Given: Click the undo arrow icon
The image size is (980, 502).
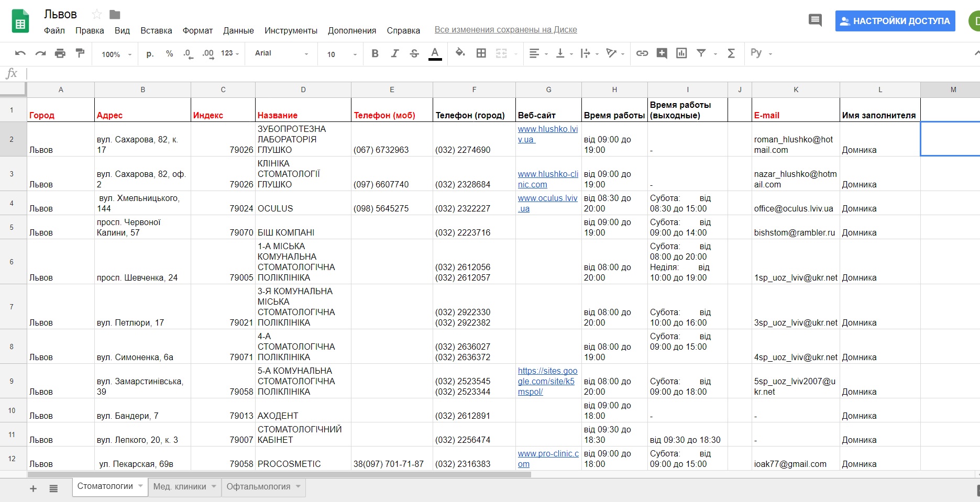Looking at the screenshot, I should click(20, 53).
